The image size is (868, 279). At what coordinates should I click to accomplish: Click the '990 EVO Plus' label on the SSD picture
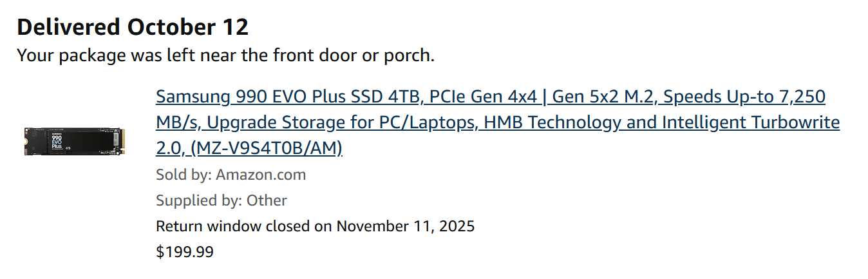[x=56, y=142]
